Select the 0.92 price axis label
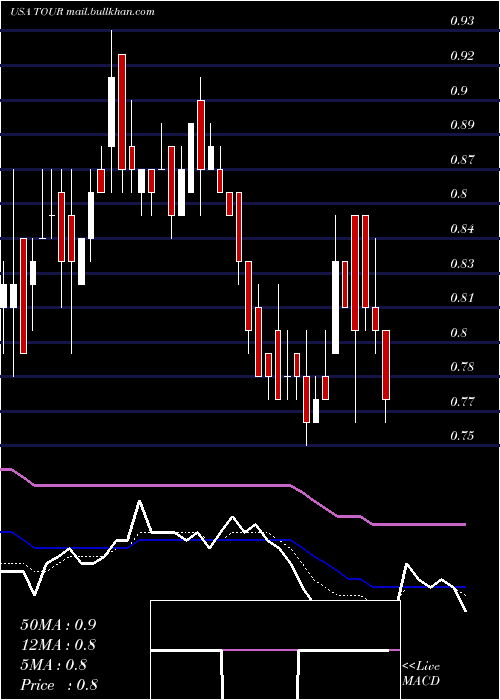 [462, 56]
